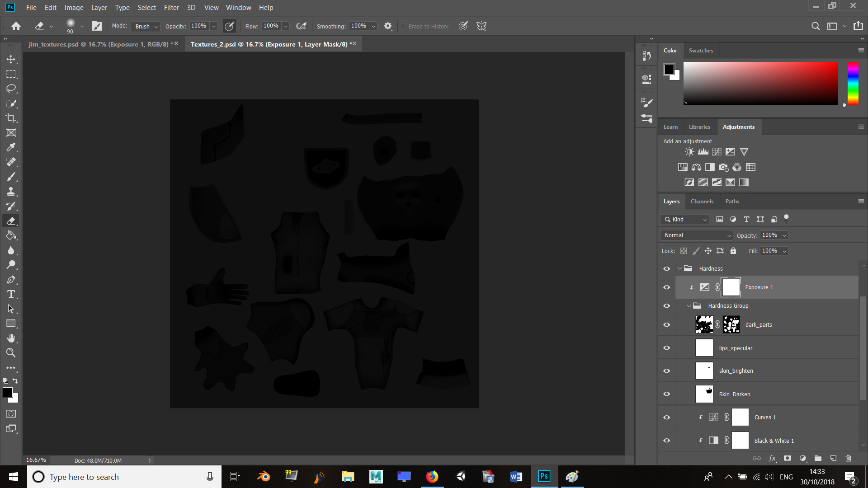
Task: Enable the Erase to History checkbox
Action: coord(403,26)
